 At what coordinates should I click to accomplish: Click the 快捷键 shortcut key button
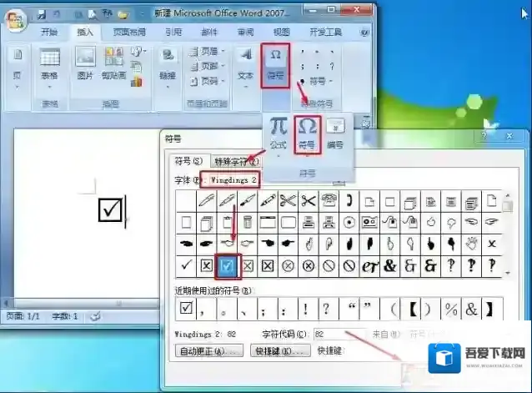(280, 351)
